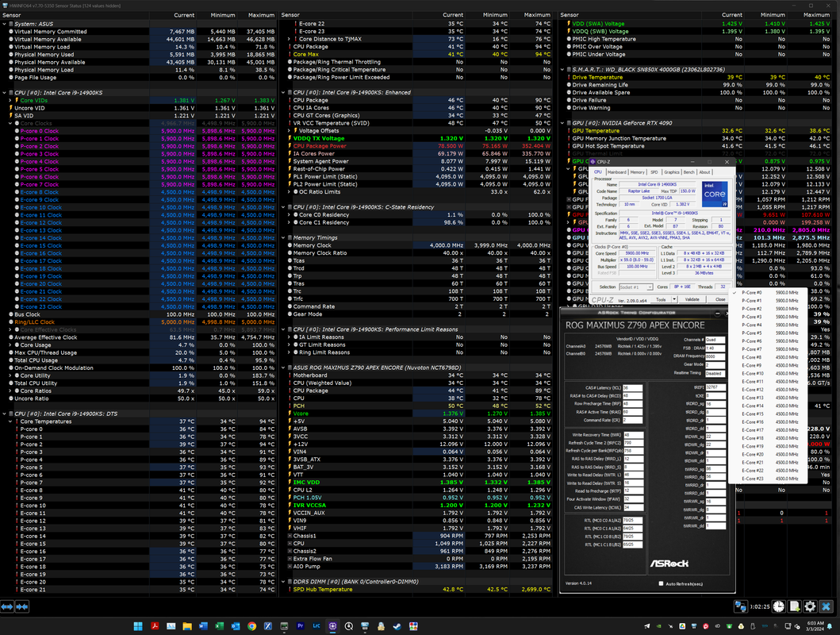Click the ASRock logo in Timing Configurator
The width and height of the screenshot is (840, 635).
(x=669, y=564)
